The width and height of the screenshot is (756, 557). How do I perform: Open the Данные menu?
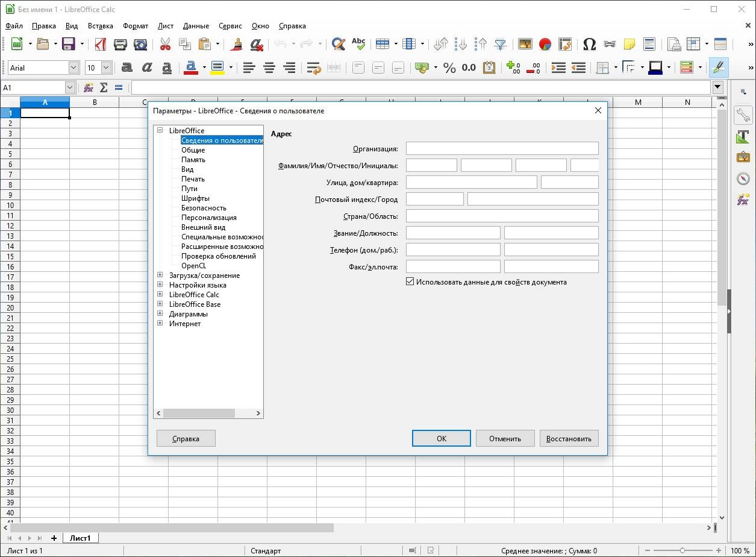coord(196,26)
